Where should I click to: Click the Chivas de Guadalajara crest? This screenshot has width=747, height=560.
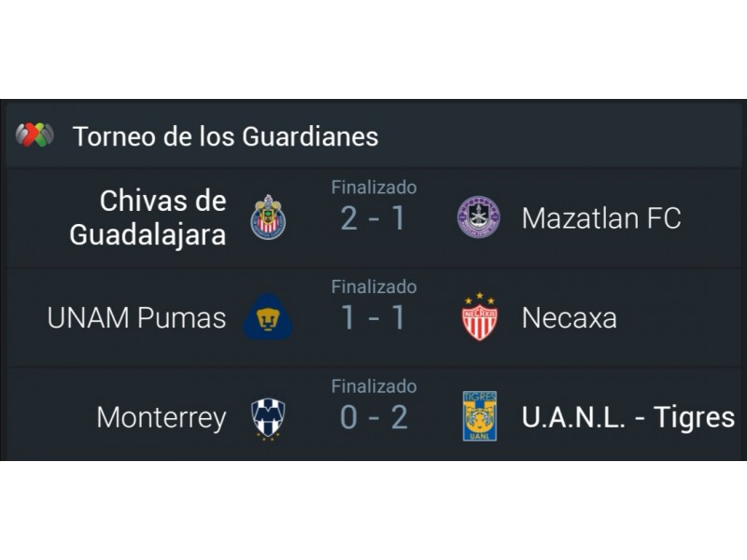tap(268, 217)
